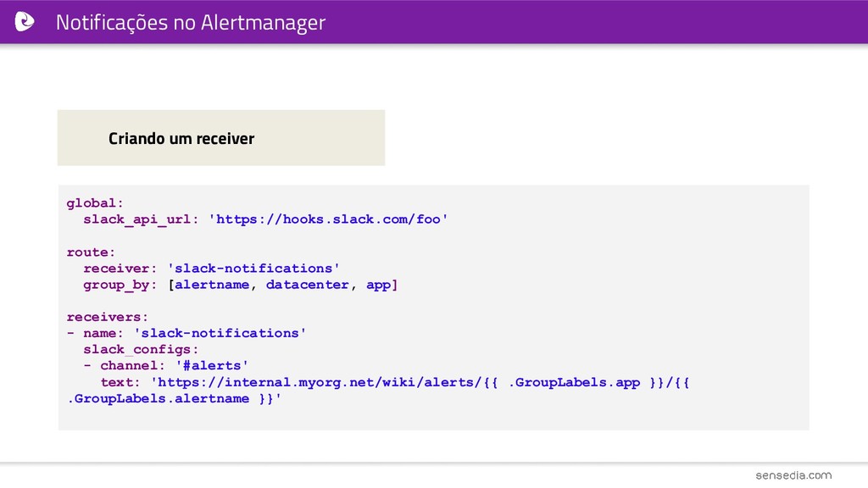Click the 'slack_configs:' key
The width and height of the screenshot is (868, 488).
coord(141,350)
